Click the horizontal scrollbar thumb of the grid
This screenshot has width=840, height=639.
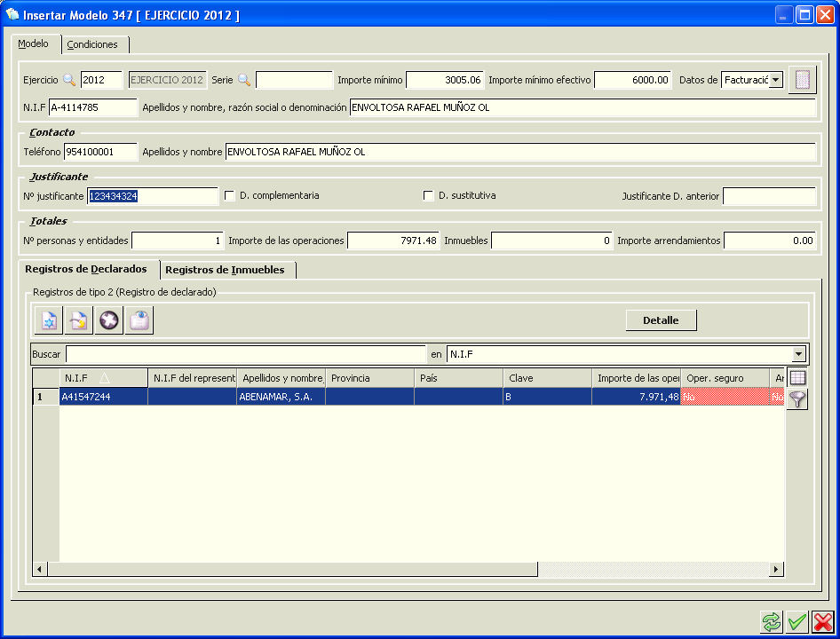pos(292,569)
